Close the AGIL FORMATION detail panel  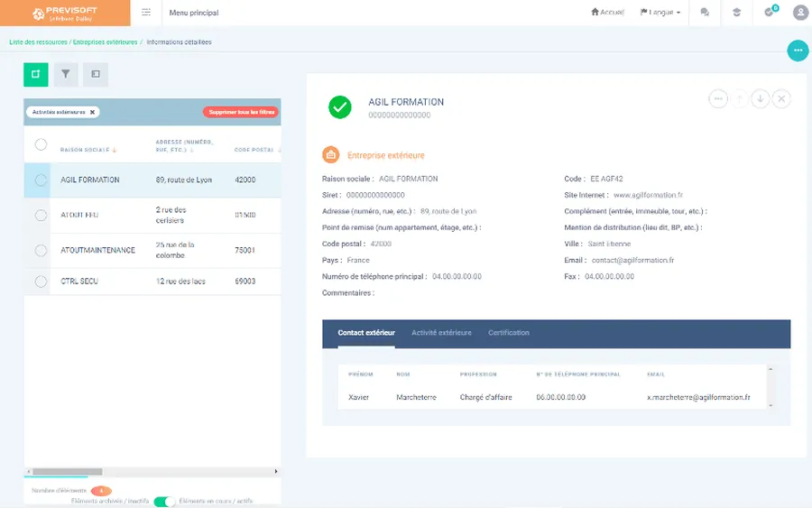point(781,99)
